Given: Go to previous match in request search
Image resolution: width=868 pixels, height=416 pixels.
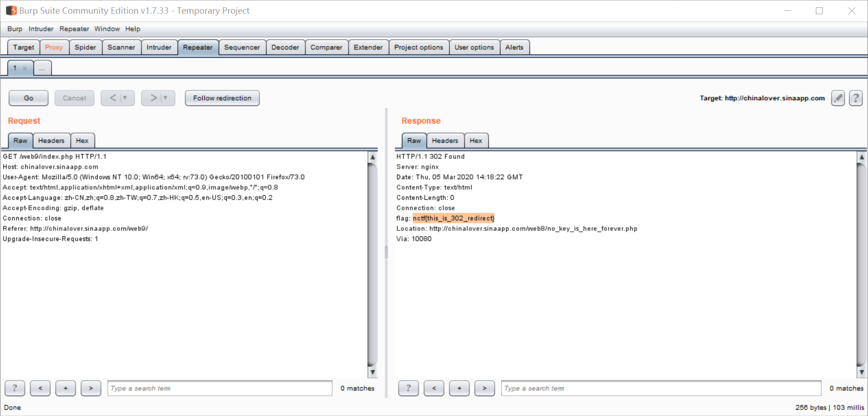Looking at the screenshot, I should [x=40, y=388].
